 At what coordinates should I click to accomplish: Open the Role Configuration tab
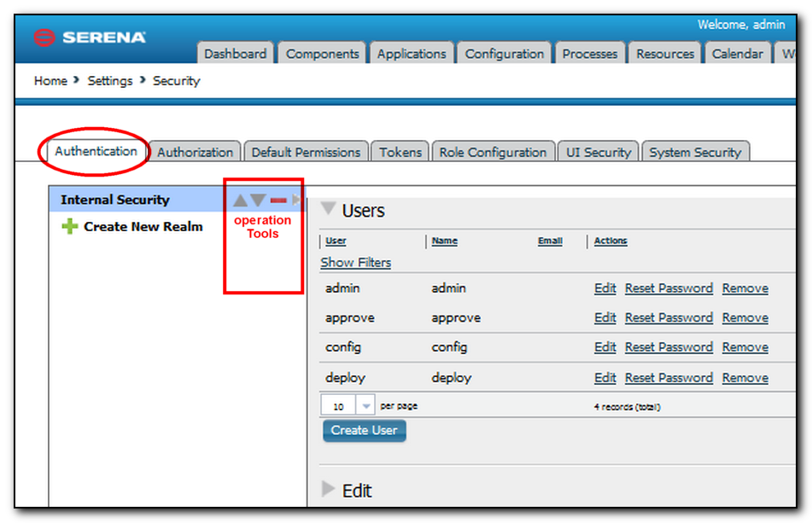point(493,153)
